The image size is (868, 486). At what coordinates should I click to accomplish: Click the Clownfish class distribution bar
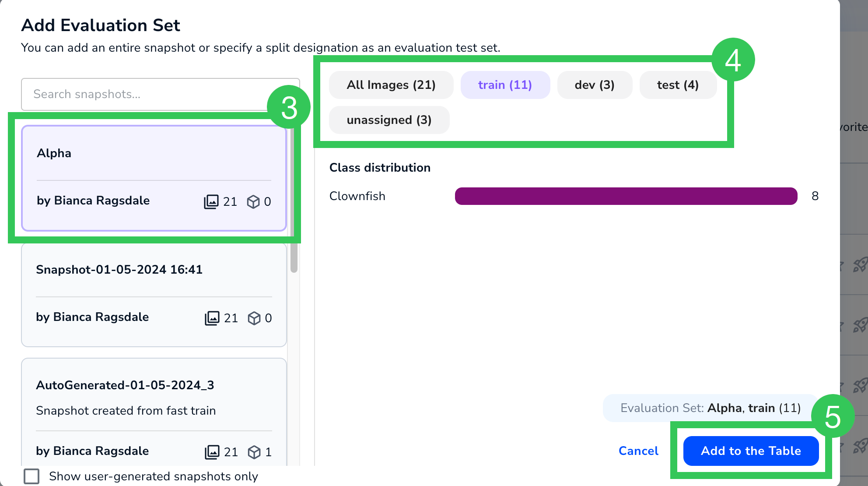(626, 196)
